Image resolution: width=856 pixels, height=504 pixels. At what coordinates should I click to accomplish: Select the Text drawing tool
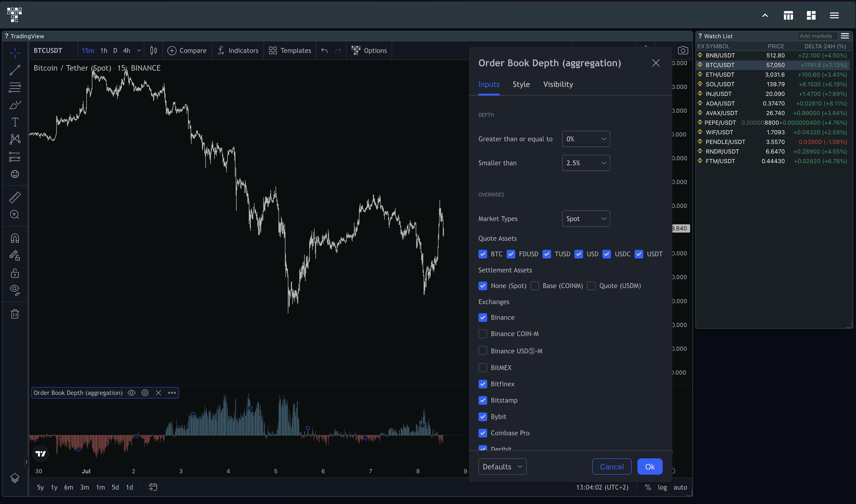pyautogui.click(x=15, y=122)
